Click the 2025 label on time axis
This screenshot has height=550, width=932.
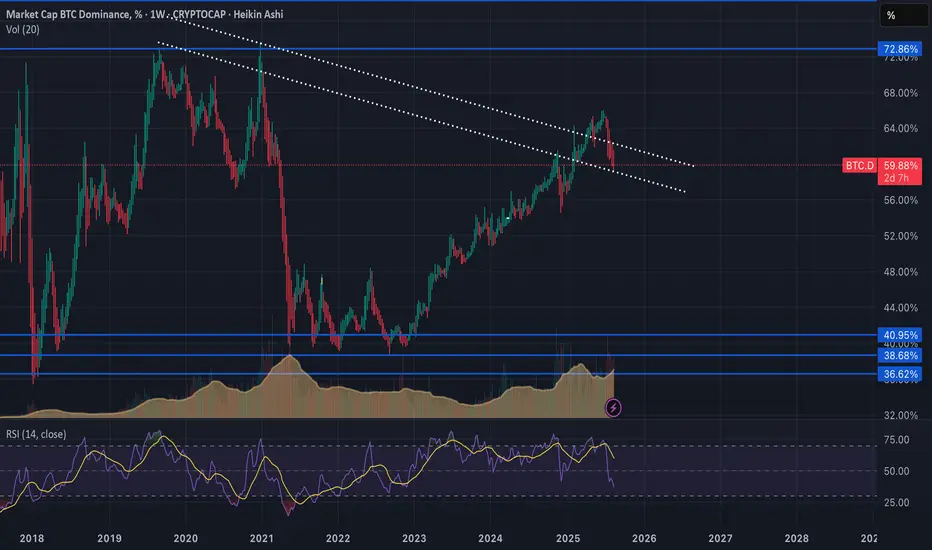point(567,537)
